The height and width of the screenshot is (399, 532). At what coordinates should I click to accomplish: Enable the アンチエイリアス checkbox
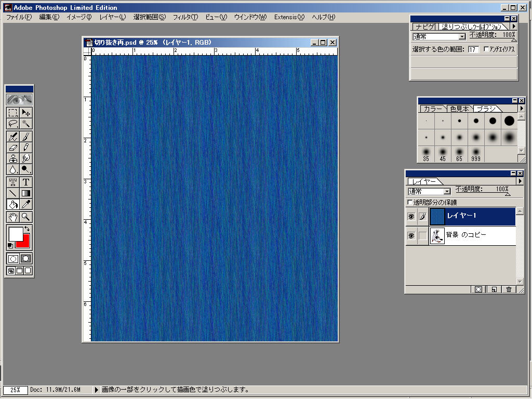click(486, 49)
